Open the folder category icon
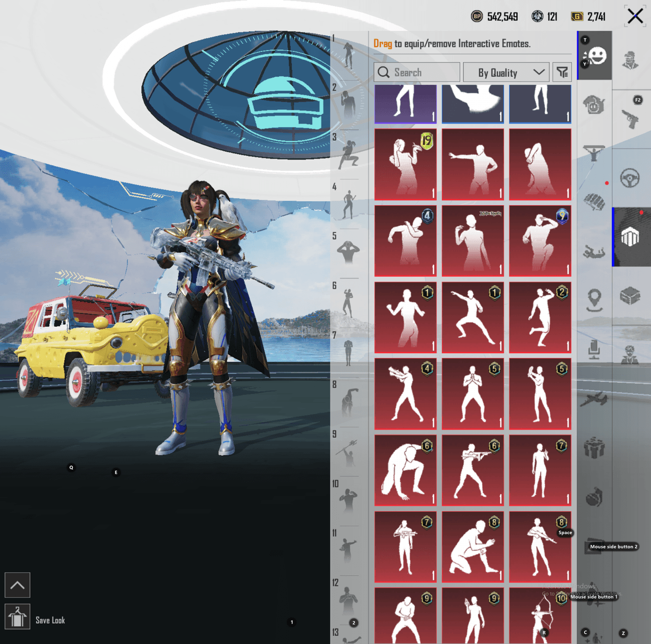 click(594, 546)
